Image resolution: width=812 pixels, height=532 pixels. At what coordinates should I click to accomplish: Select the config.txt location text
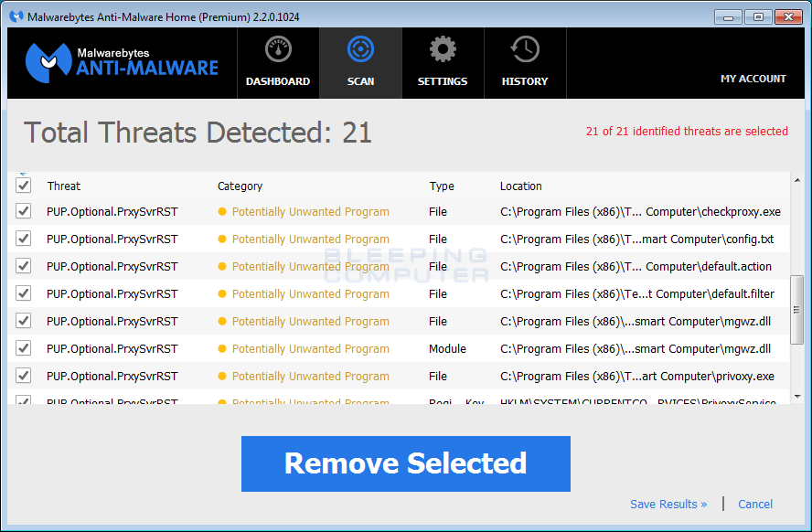(637, 239)
